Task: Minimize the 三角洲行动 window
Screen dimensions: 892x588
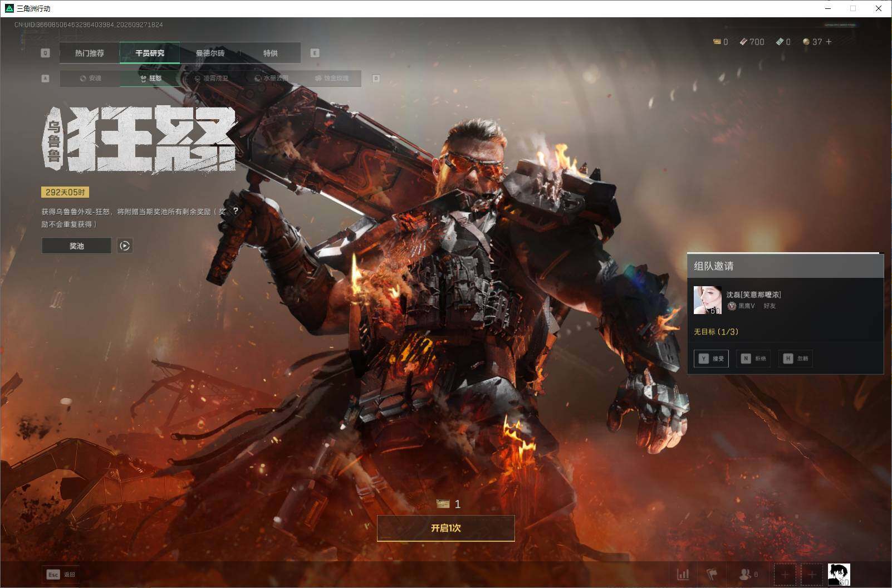Action: [x=827, y=8]
